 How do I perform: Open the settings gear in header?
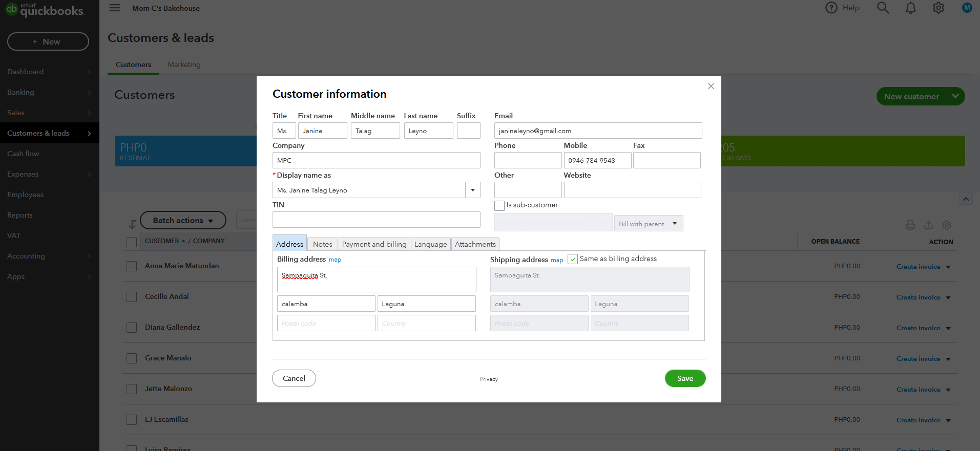pyautogui.click(x=938, y=8)
